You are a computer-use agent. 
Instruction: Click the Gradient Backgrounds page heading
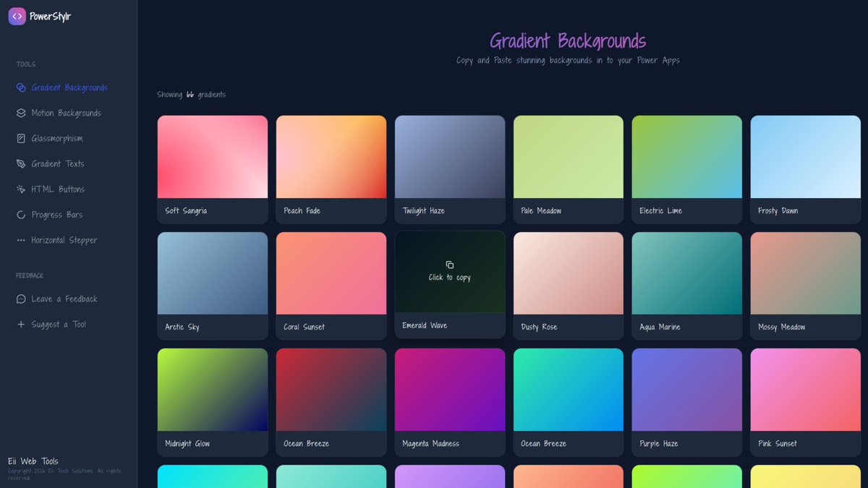568,40
